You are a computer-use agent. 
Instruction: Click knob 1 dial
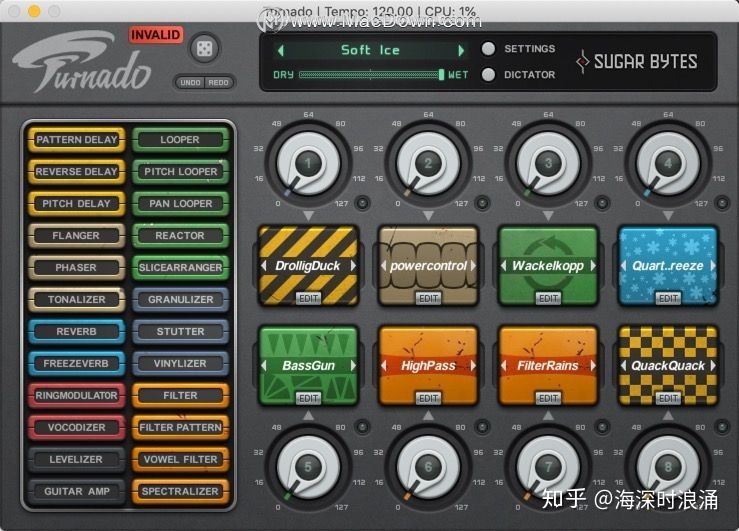308,163
